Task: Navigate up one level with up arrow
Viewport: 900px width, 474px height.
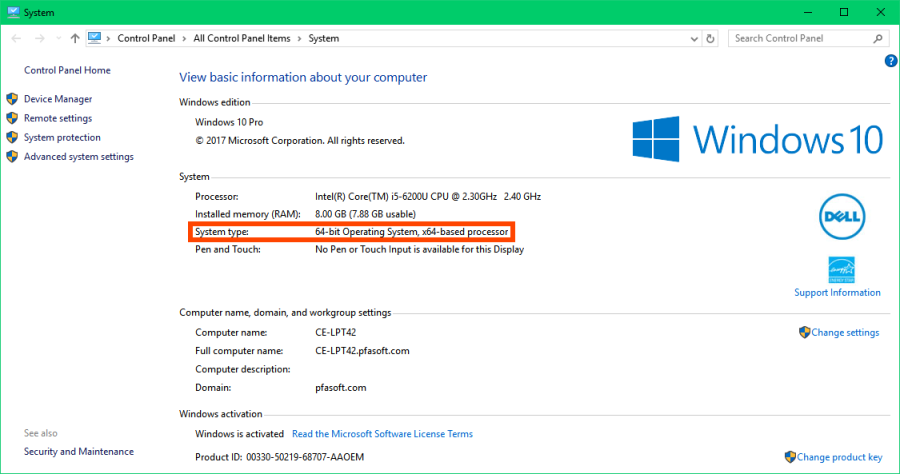Action: 75,39
